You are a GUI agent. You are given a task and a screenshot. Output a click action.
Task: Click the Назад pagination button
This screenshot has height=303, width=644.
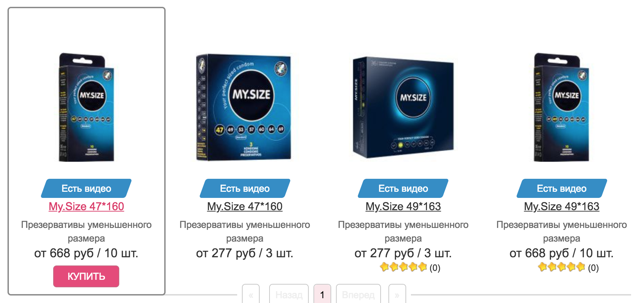pos(289,294)
